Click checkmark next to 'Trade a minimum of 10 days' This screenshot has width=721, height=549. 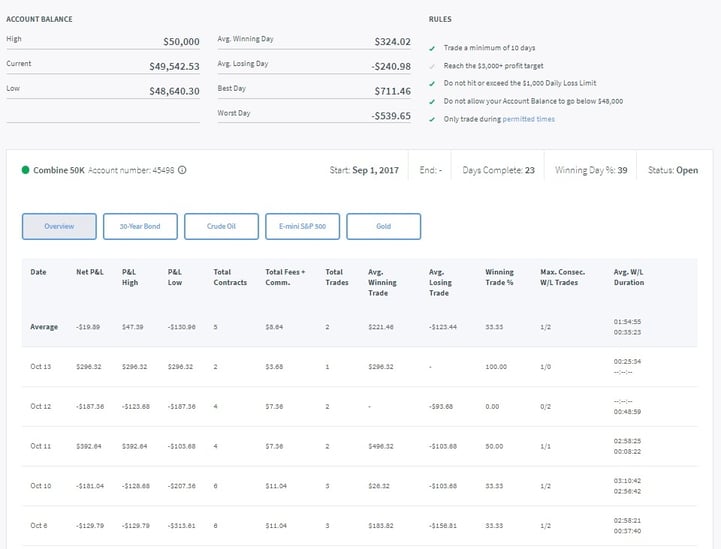click(432, 48)
